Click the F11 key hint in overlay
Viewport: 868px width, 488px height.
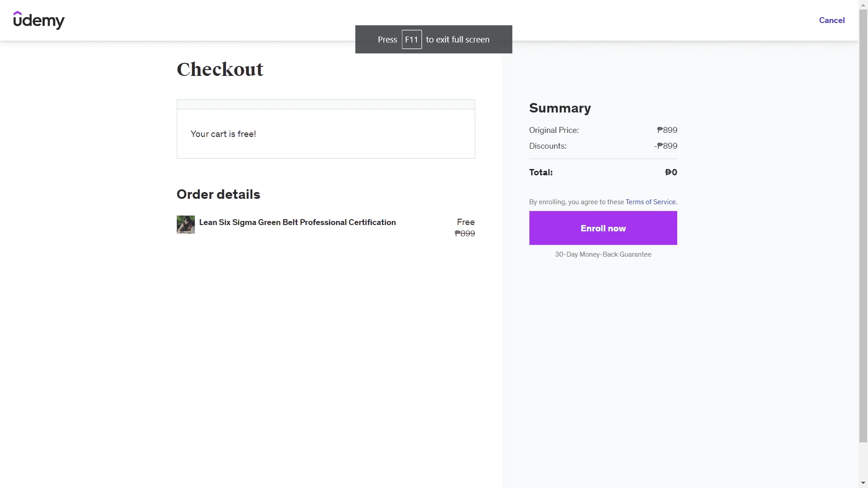[x=411, y=39]
